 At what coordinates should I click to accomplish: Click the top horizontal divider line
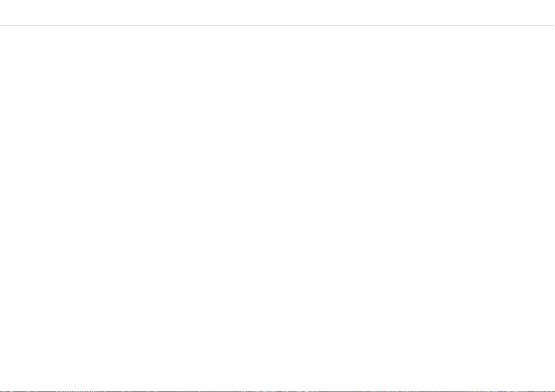[277, 26]
